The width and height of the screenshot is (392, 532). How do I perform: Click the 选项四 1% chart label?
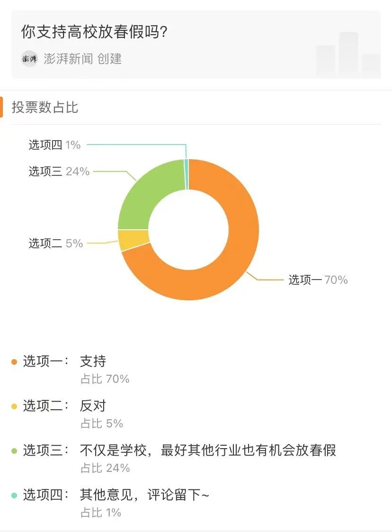coord(54,145)
